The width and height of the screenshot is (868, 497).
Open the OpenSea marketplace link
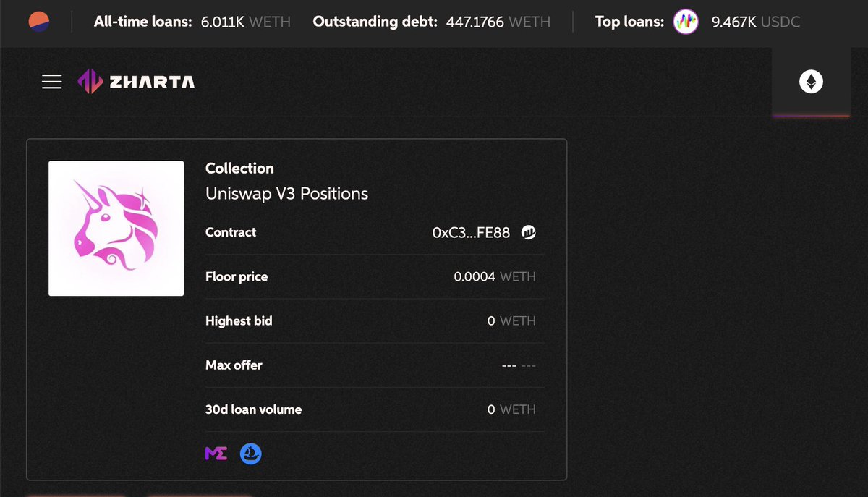tap(250, 454)
